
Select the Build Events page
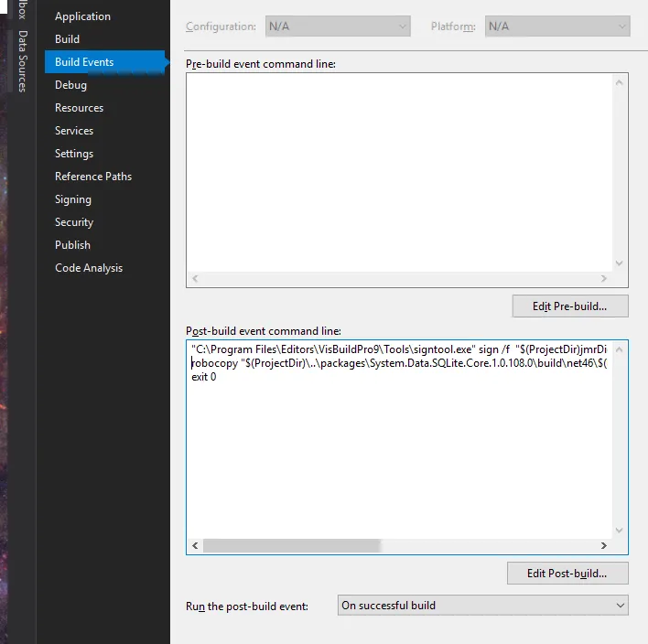[x=104, y=62]
